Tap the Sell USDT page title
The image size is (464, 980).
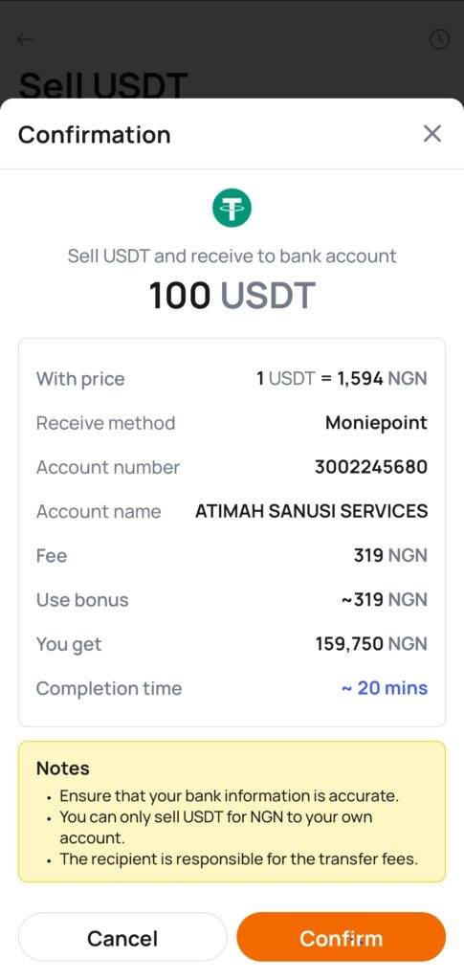pyautogui.click(x=103, y=85)
